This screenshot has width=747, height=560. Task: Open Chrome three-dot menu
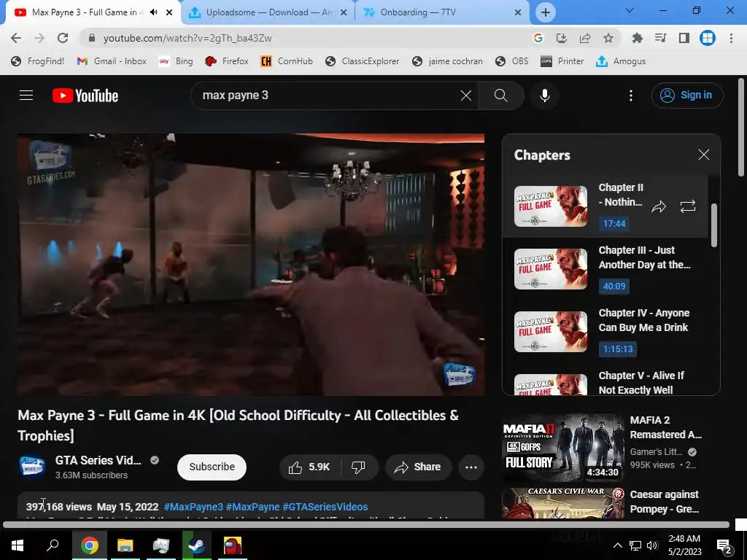click(731, 38)
